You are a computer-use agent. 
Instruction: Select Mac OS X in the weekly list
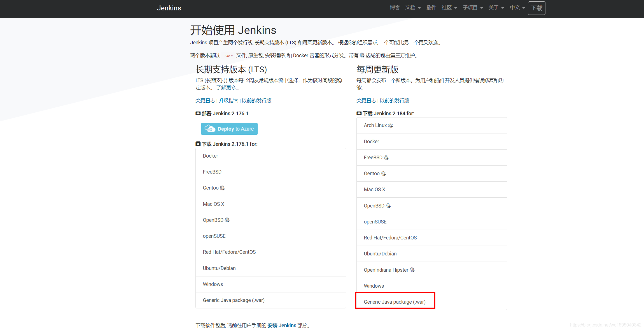click(432, 190)
